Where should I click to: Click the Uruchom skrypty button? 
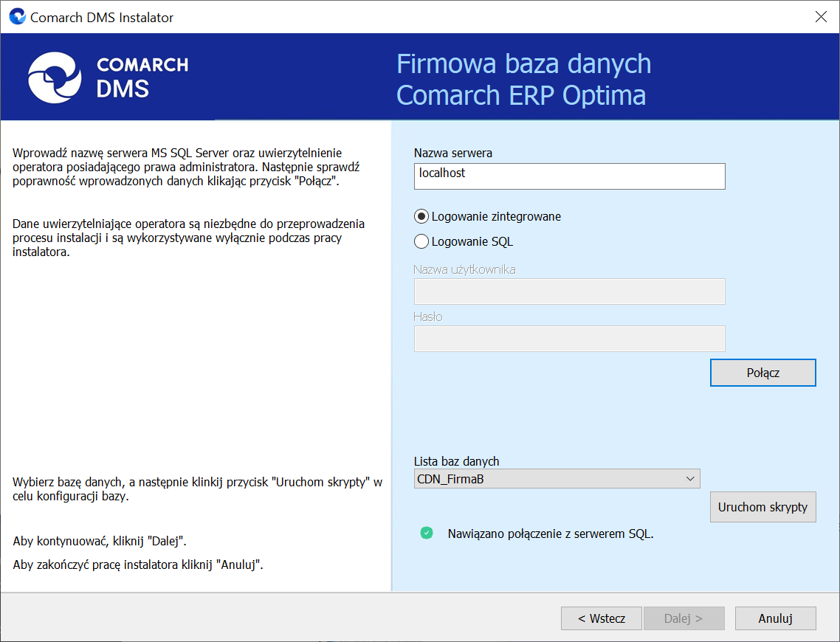(762, 506)
